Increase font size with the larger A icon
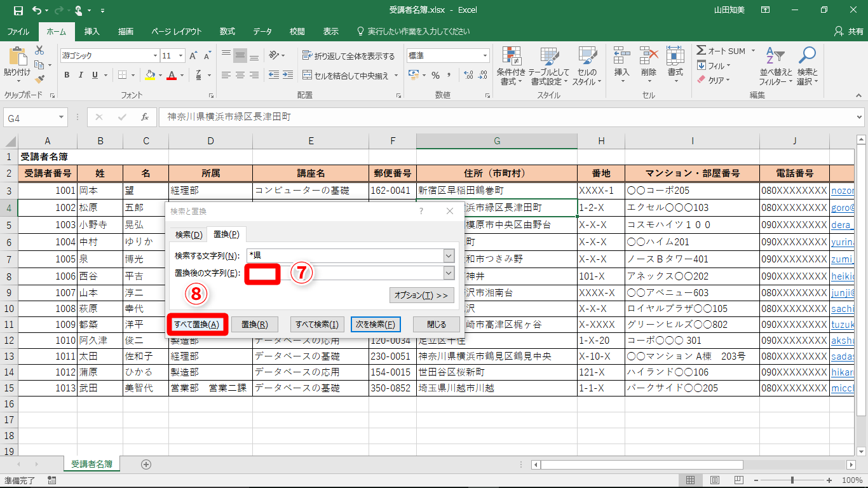 tap(193, 56)
